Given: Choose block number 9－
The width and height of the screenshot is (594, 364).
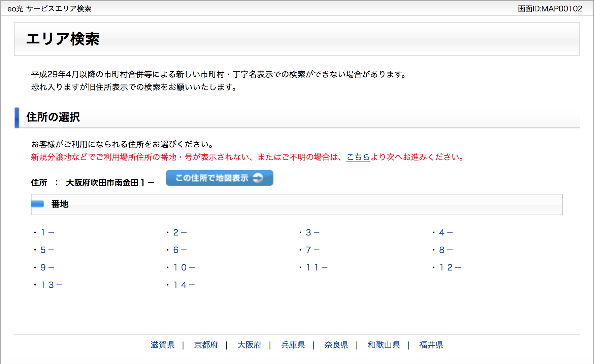Looking at the screenshot, I should [47, 267].
